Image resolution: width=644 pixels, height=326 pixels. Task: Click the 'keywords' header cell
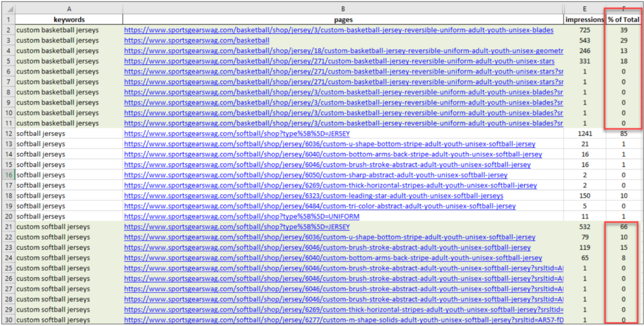pos(69,20)
